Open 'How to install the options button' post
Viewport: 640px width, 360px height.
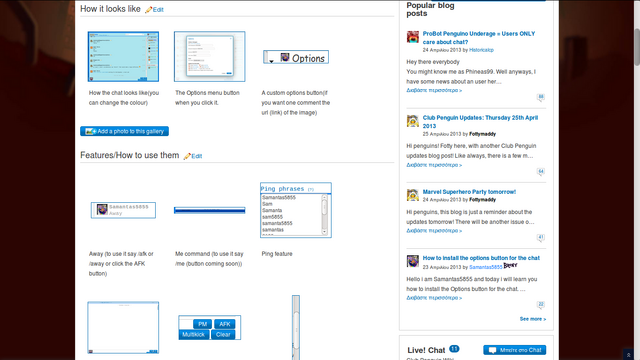click(x=481, y=258)
